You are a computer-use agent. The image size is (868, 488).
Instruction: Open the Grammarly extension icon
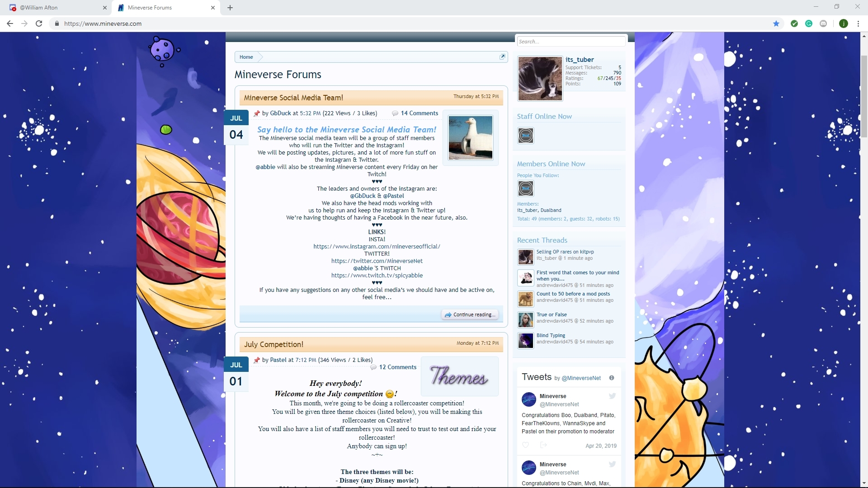(809, 23)
